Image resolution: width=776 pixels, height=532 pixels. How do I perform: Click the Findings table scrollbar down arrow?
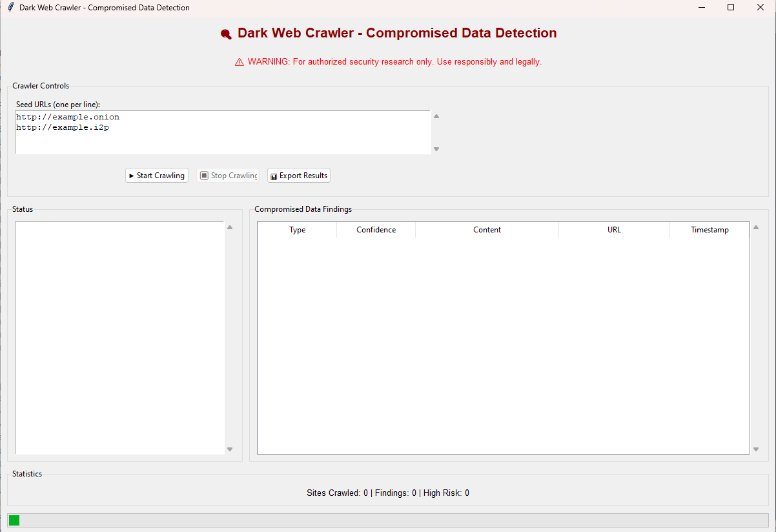[756, 449]
